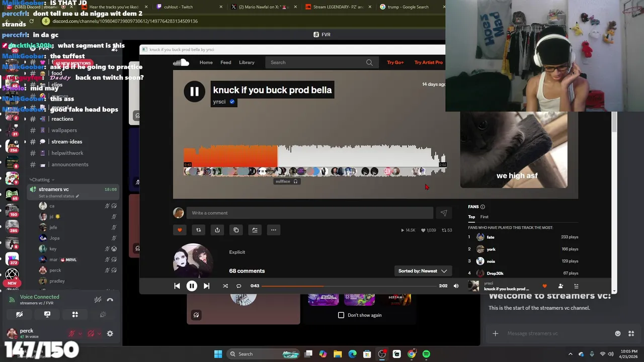This screenshot has height=362, width=644.
Task: Disconnect from voice with hang-up icon
Action: [x=110, y=300]
